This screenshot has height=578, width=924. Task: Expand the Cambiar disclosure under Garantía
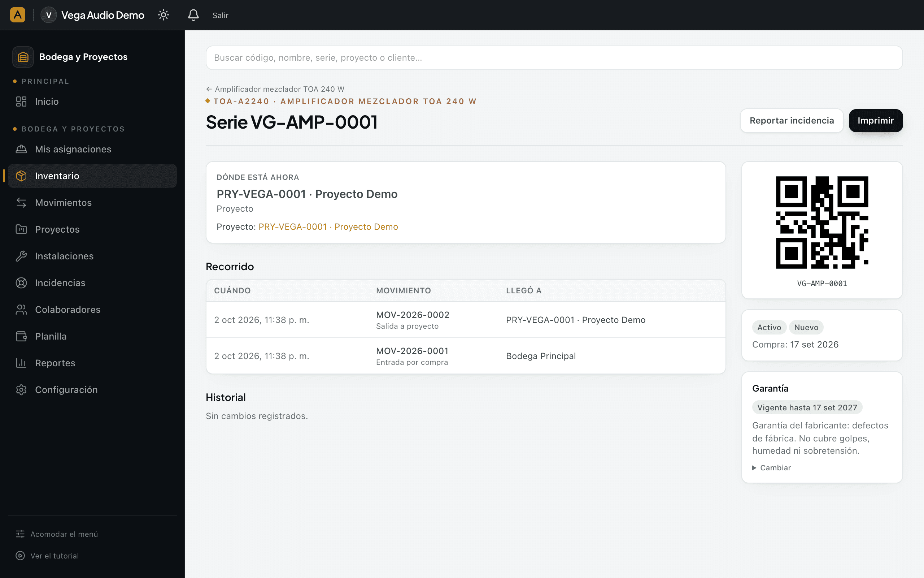pos(771,468)
